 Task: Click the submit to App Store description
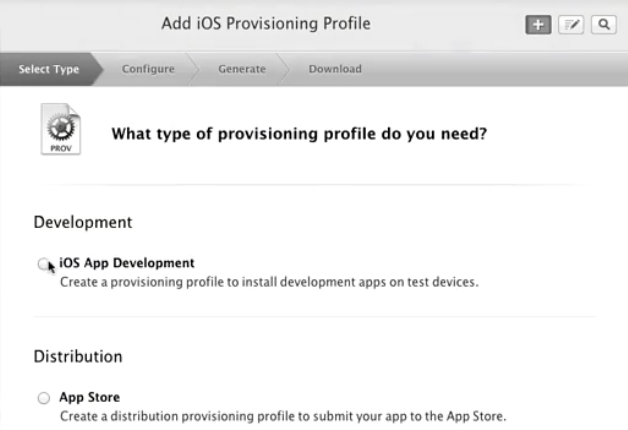click(283, 416)
